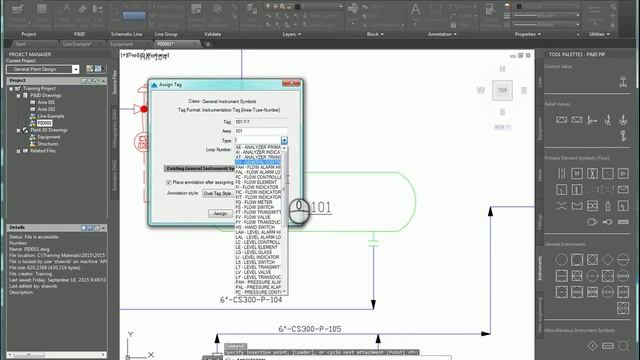The width and height of the screenshot is (640, 360).
Task: Click the new drawing tab plus button
Action: [x=208, y=44]
